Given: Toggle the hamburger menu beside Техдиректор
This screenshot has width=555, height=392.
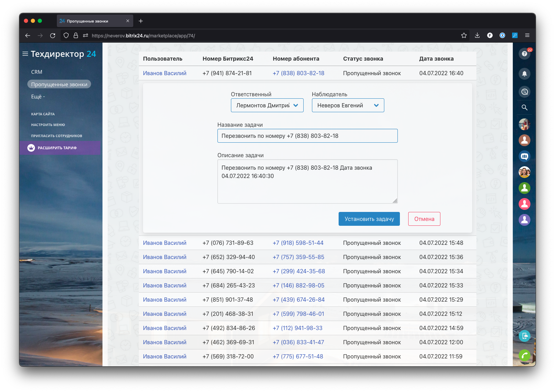Looking at the screenshot, I should click(x=25, y=54).
